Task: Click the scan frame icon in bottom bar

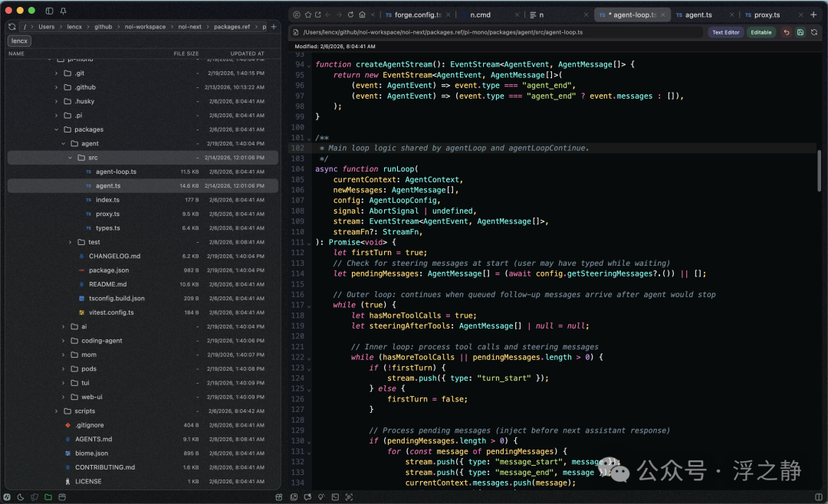Action: (349, 497)
